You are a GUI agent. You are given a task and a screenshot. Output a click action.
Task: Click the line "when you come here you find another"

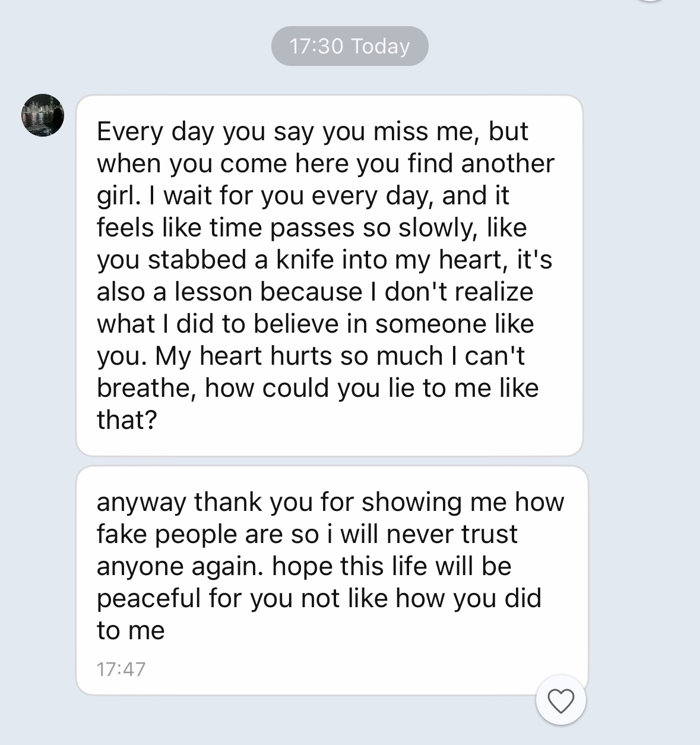pos(325,163)
